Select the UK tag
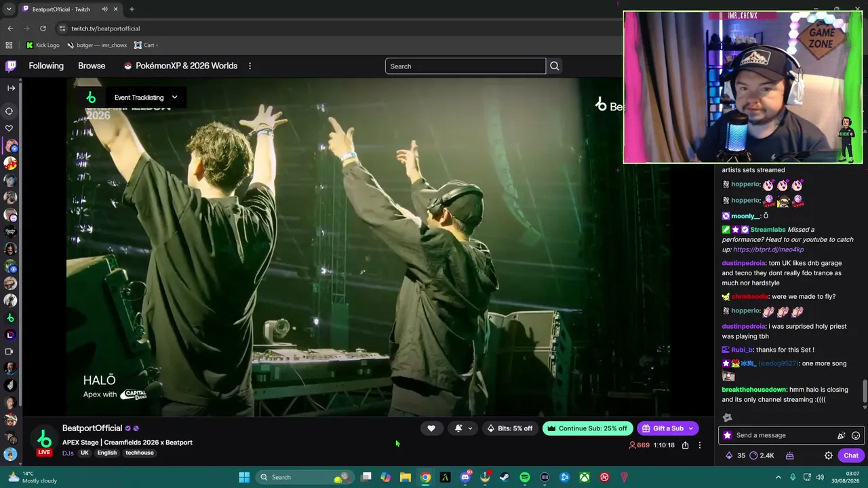 point(85,453)
